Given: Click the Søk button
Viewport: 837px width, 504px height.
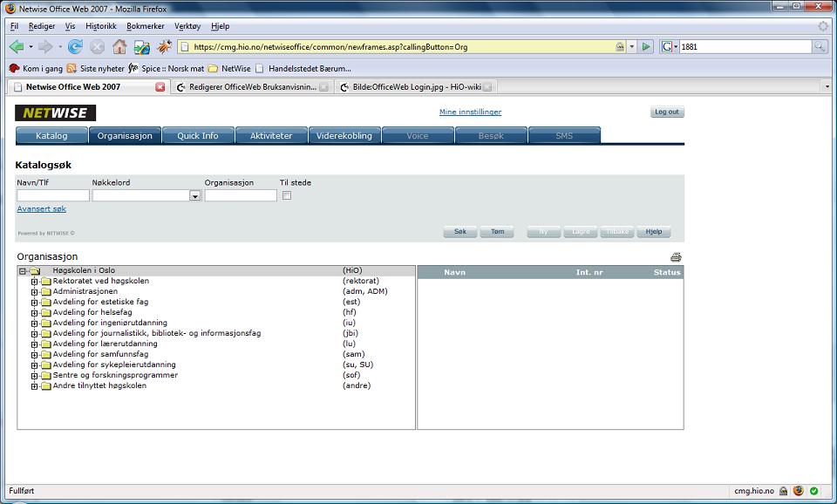Looking at the screenshot, I should pos(460,232).
